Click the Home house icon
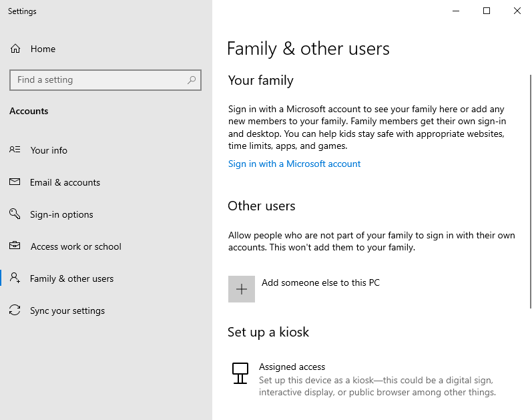 (15, 49)
